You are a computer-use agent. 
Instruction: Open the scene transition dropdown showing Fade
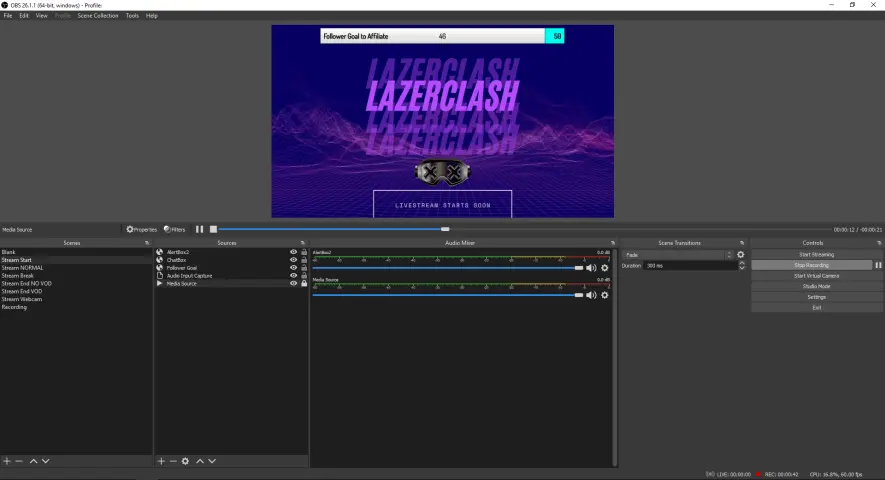coord(677,255)
